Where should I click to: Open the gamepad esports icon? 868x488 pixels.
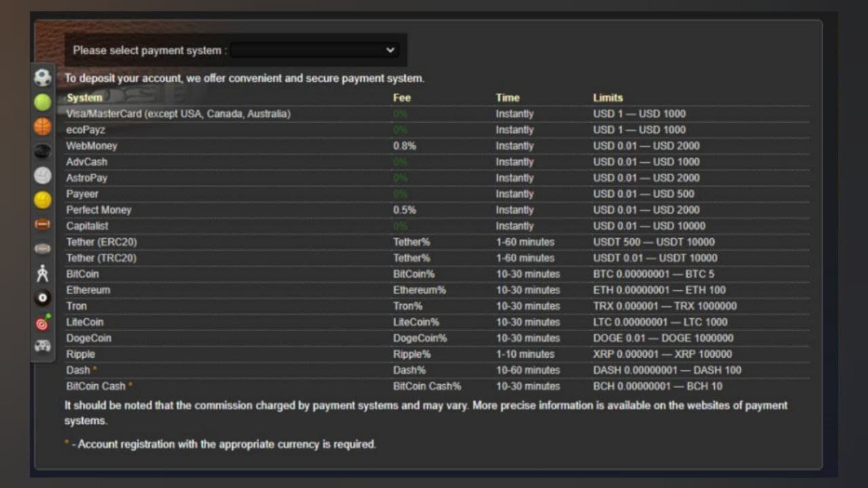click(43, 346)
